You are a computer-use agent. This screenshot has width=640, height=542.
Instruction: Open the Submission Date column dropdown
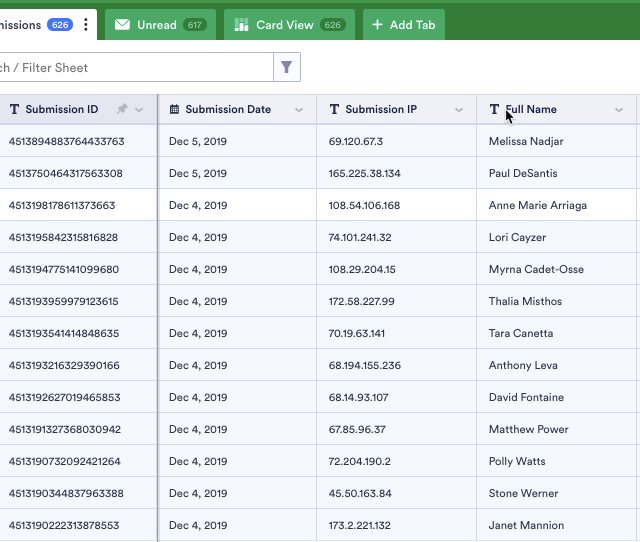tap(299, 109)
